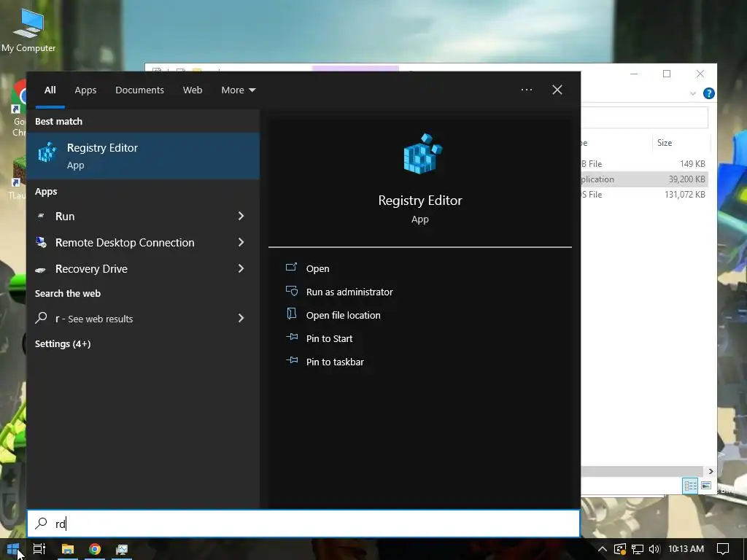Viewport: 747px width, 560px height.
Task: Open File Explorer from the taskbar
Action: [68, 549]
